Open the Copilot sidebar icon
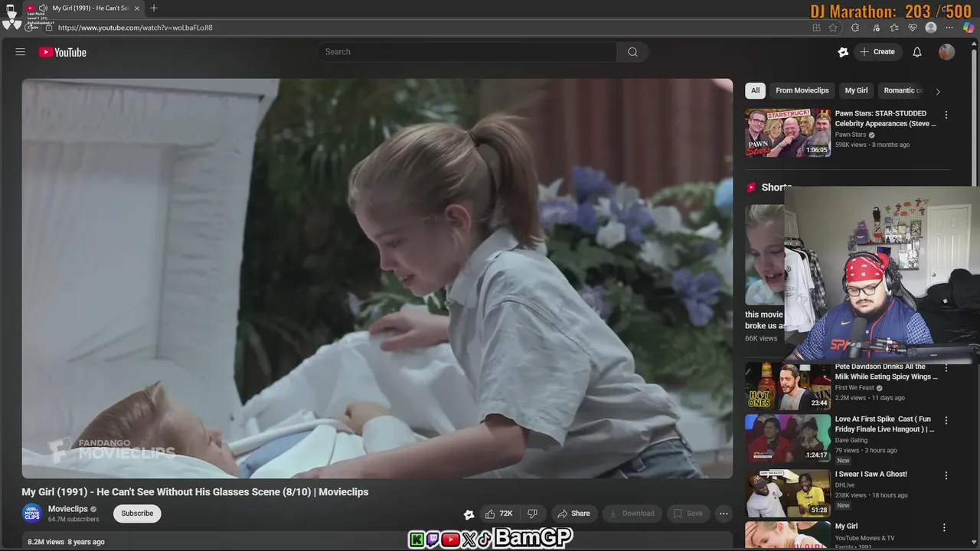This screenshot has height=551, width=980. 968,28
